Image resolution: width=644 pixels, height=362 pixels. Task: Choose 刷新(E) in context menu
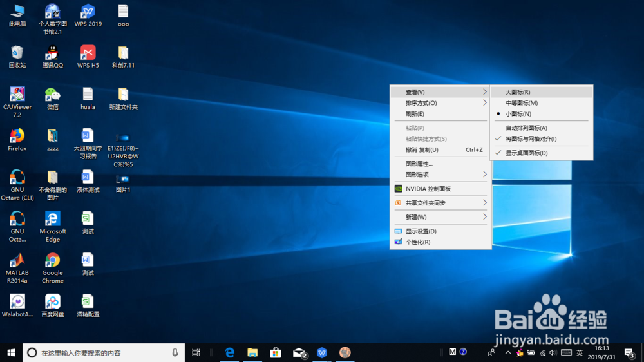(x=440, y=114)
